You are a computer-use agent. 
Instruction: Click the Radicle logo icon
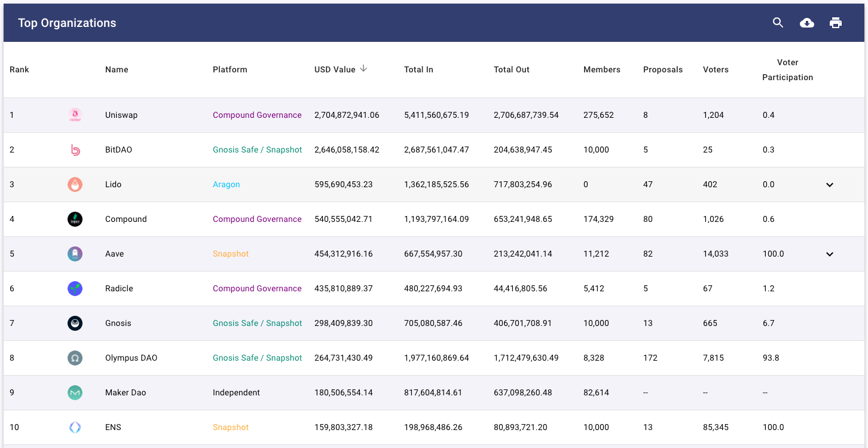(75, 288)
